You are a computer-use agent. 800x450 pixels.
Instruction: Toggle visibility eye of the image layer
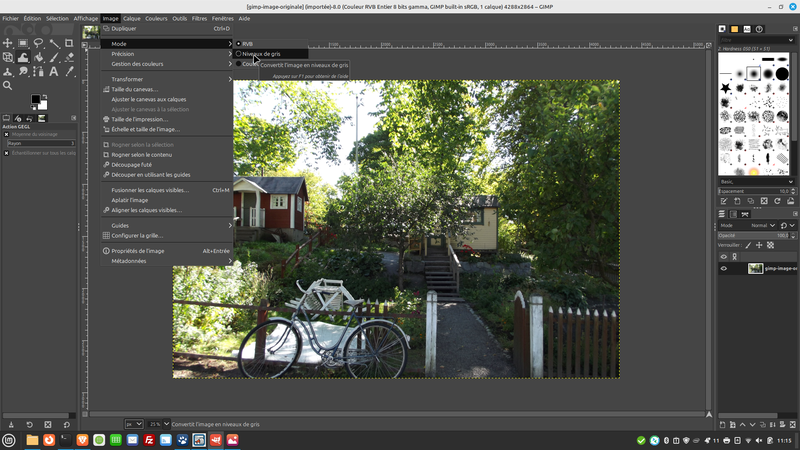tap(724, 268)
